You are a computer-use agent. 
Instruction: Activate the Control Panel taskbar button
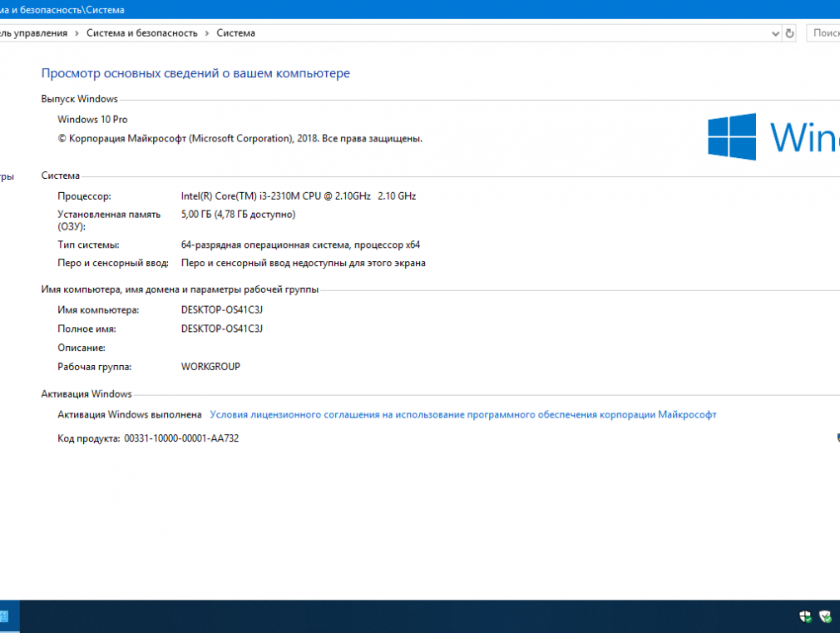tap(8, 616)
